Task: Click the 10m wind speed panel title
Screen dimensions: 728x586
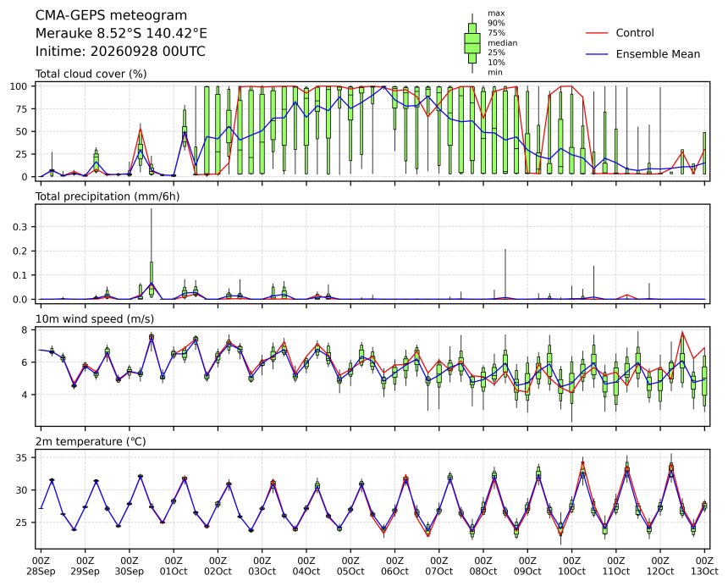Action: pyautogui.click(x=95, y=319)
